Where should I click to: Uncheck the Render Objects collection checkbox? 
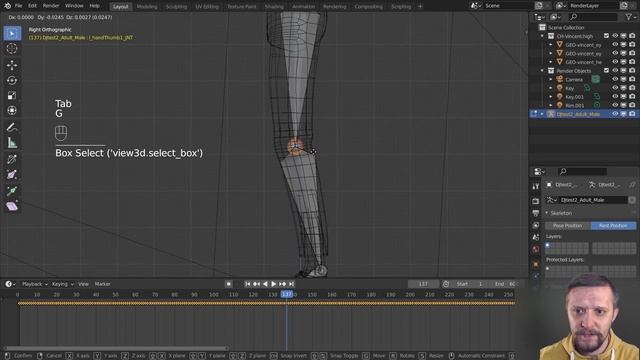click(x=606, y=71)
